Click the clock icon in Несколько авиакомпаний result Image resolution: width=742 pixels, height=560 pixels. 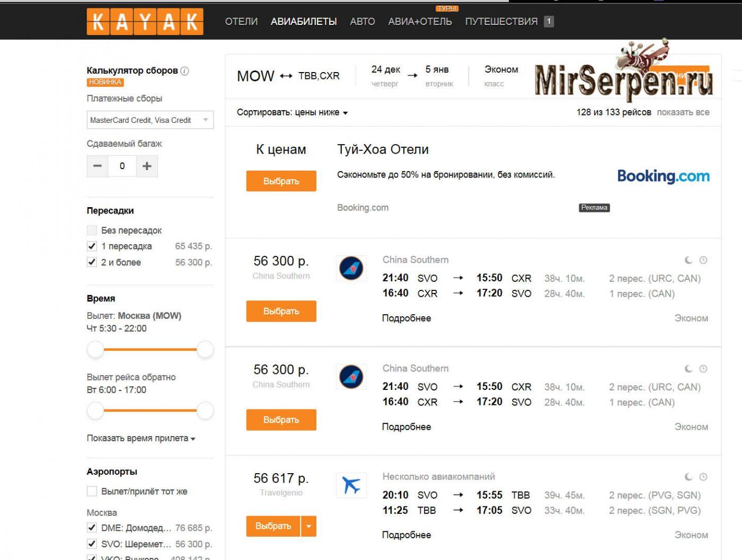click(x=703, y=477)
